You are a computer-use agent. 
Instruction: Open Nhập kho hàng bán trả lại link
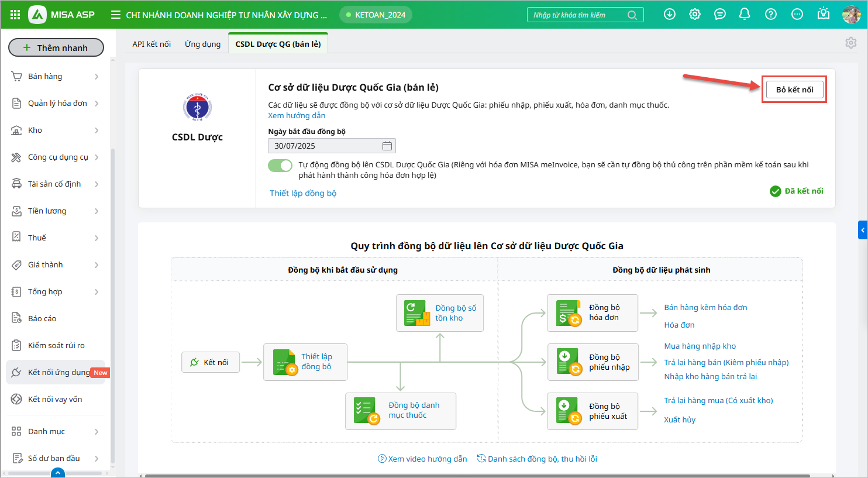[x=710, y=376]
